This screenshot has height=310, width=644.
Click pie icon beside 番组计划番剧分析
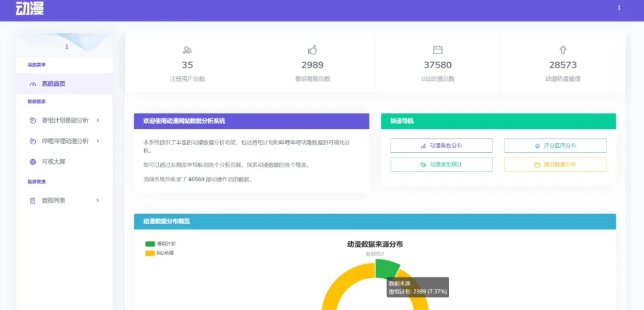tap(33, 120)
